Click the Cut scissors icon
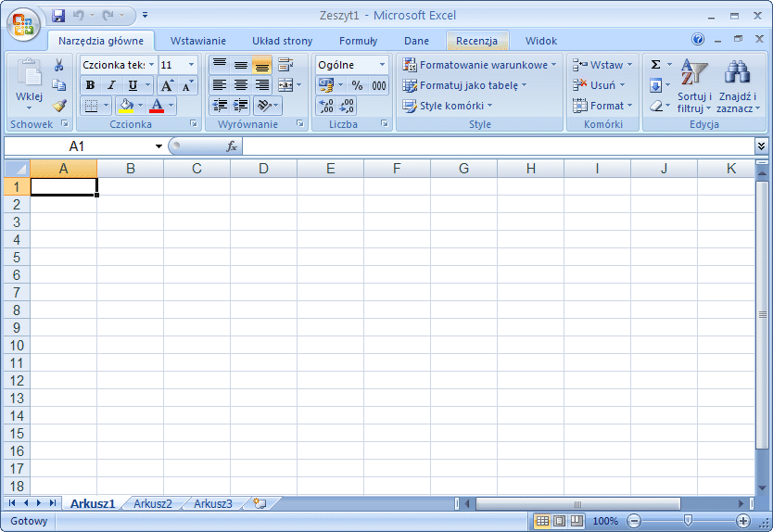This screenshot has width=773, height=532. coord(59,65)
